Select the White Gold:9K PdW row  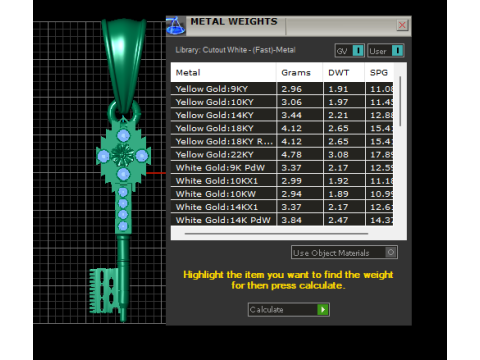point(282,168)
